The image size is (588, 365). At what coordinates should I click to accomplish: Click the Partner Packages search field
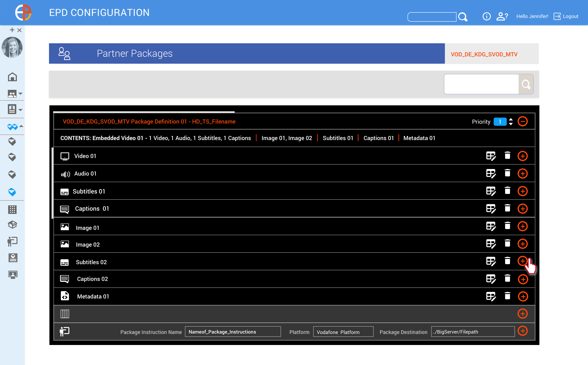pos(481,84)
